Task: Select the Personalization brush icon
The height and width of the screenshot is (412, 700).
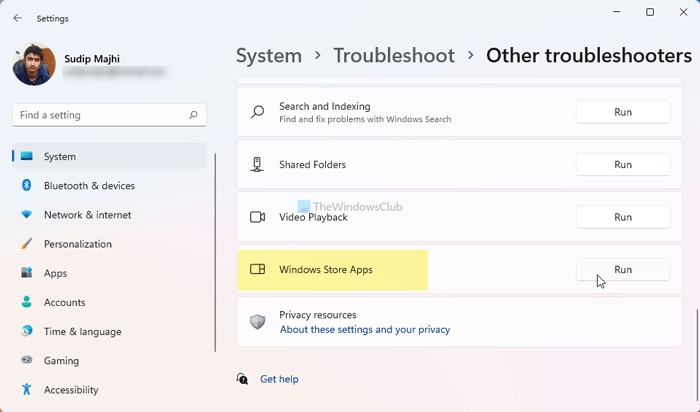Action: coord(26,244)
